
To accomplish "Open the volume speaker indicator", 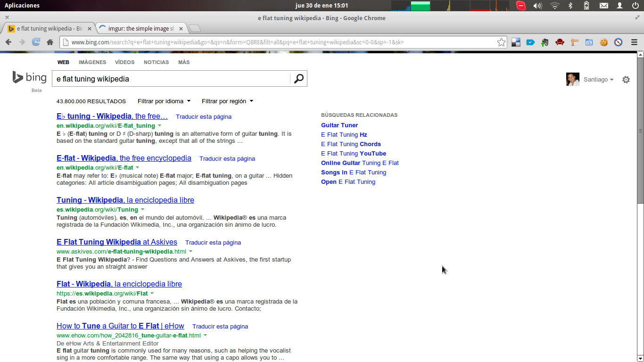I will point(537,6).
